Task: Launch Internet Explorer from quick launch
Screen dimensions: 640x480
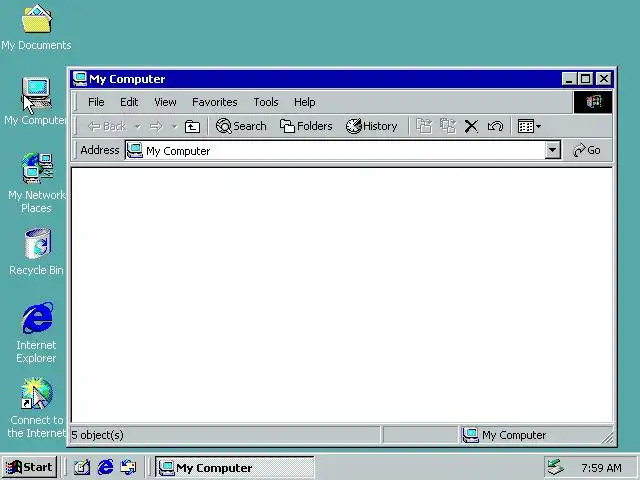Action: point(106,467)
